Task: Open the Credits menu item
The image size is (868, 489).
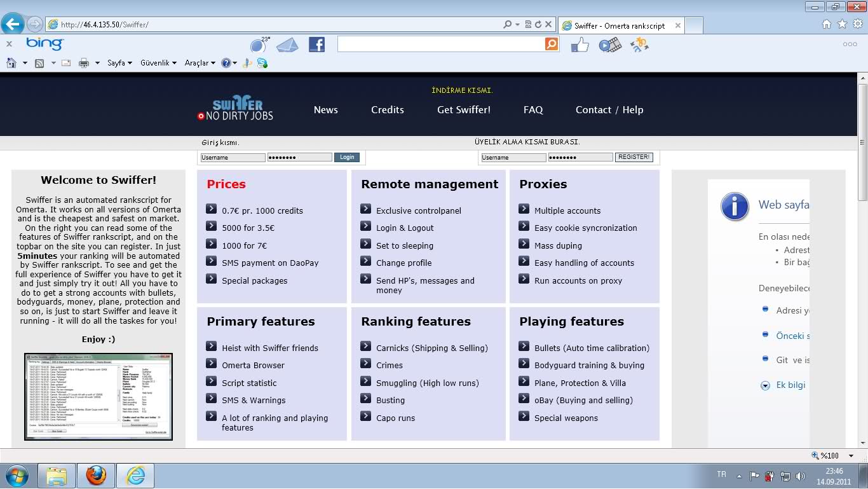Action: pos(388,110)
